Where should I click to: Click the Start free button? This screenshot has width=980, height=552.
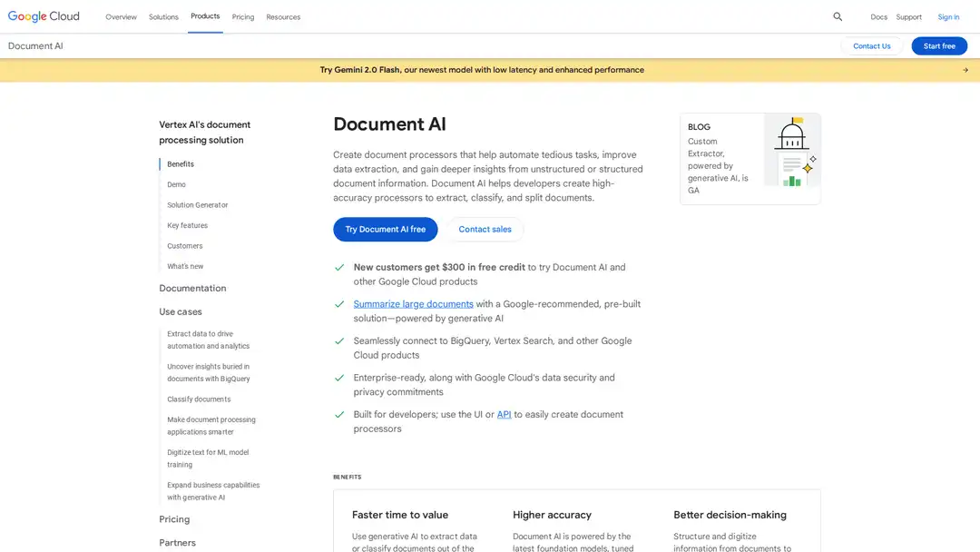pyautogui.click(x=939, y=45)
